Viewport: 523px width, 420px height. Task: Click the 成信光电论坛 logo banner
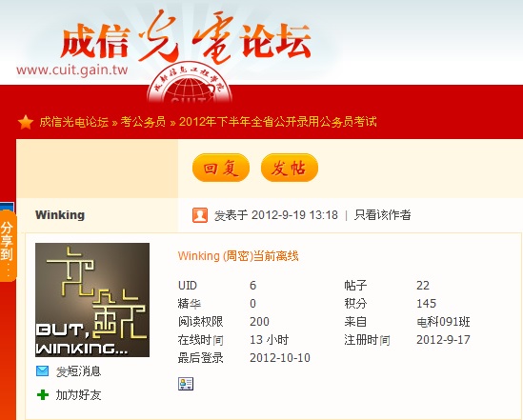(186, 38)
